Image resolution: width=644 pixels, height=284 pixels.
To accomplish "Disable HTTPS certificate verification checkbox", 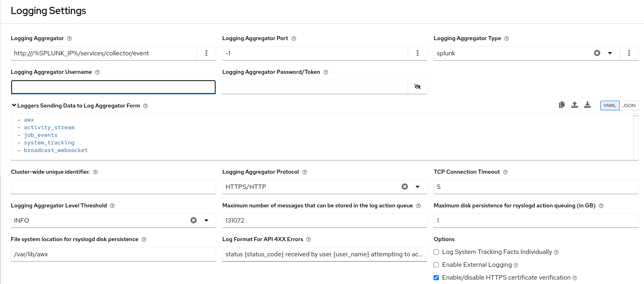I will click(436, 278).
